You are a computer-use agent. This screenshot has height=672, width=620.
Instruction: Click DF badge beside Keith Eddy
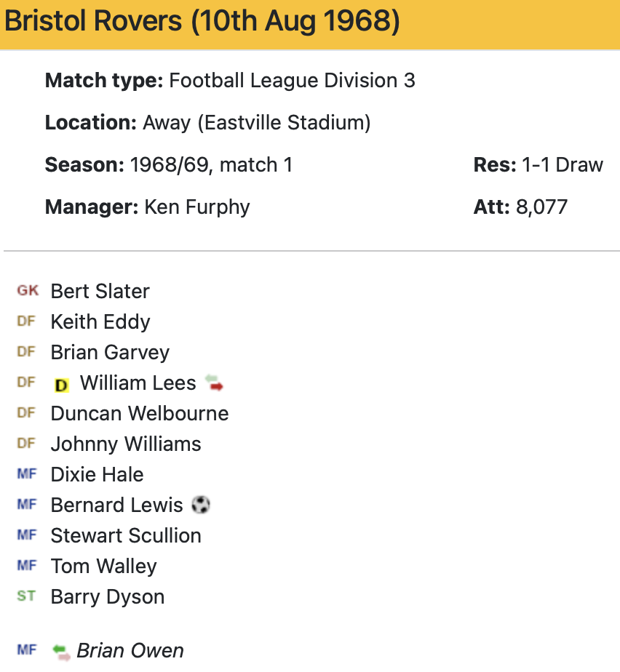[26, 321]
